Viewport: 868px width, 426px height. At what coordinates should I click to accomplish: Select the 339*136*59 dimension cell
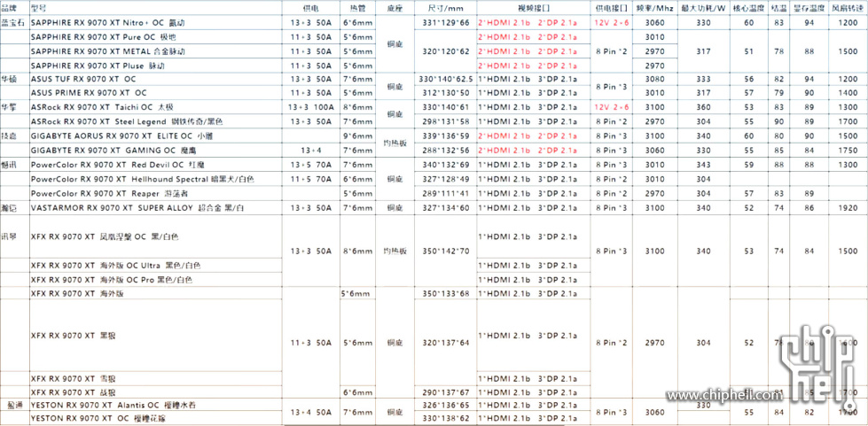[x=446, y=136]
